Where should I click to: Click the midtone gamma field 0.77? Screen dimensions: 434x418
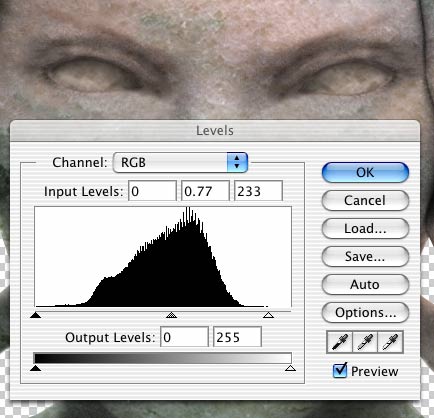[205, 191]
